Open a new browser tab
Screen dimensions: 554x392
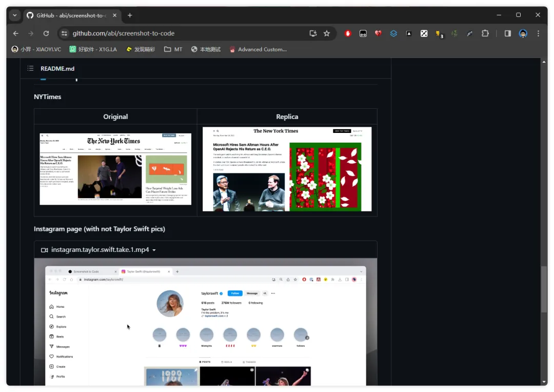(130, 15)
